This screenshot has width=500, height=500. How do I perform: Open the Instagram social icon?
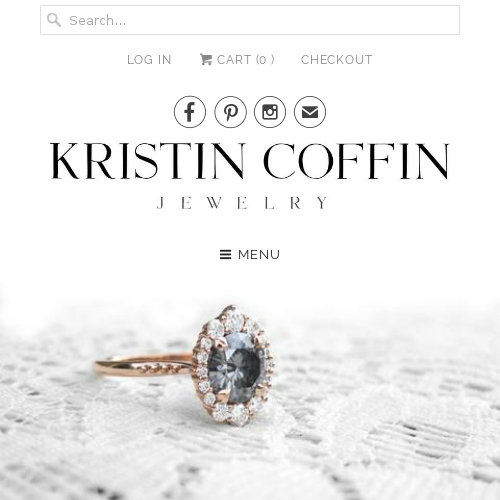tap(270, 112)
